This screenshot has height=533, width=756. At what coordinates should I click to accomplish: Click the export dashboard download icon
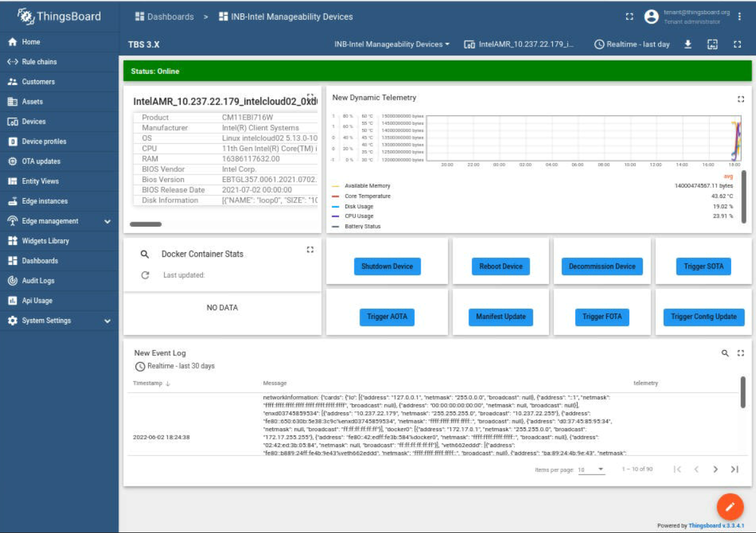click(688, 45)
